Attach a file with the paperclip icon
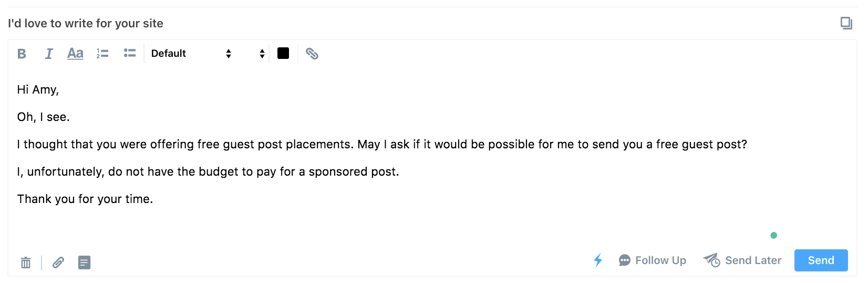 pyautogui.click(x=58, y=262)
